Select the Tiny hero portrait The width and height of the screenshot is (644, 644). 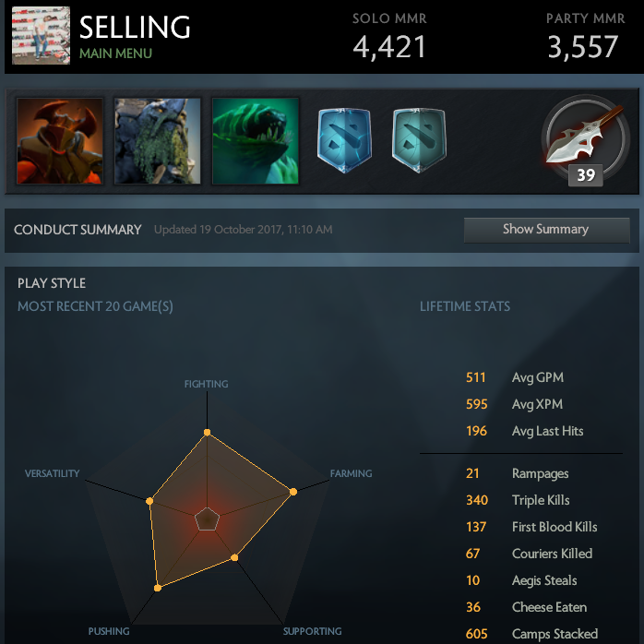coord(157,140)
